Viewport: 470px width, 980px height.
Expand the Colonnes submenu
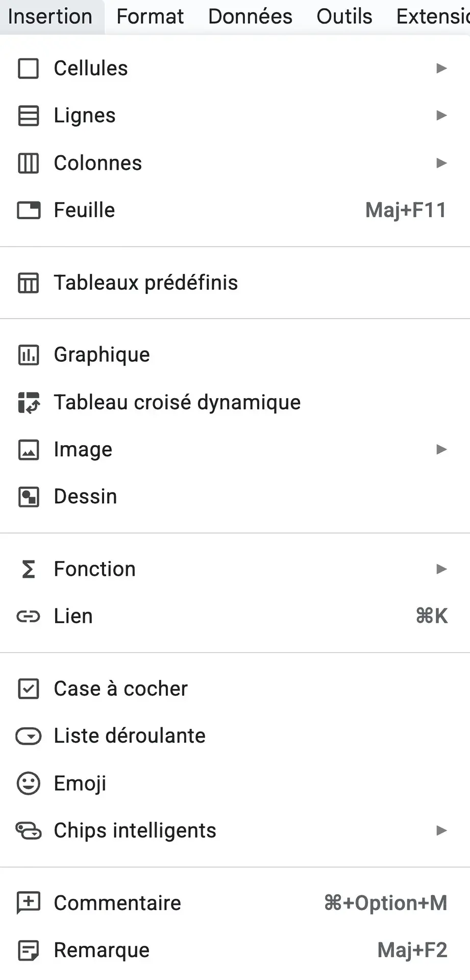tap(441, 163)
